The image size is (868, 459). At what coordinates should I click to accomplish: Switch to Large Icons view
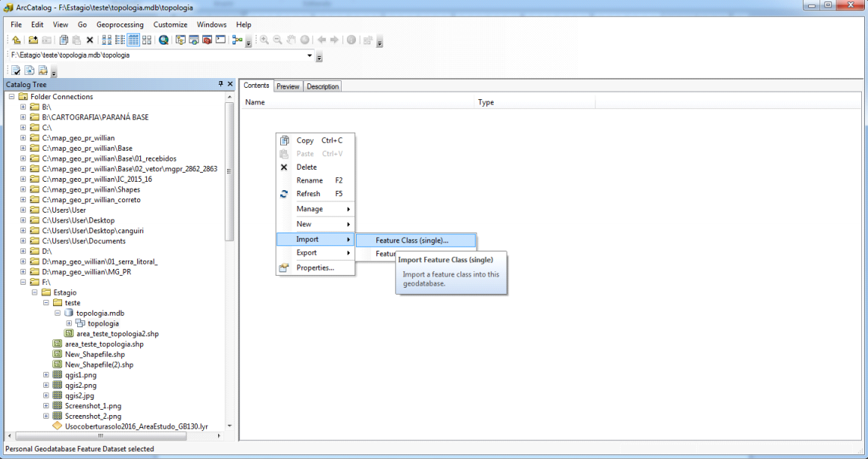point(107,40)
